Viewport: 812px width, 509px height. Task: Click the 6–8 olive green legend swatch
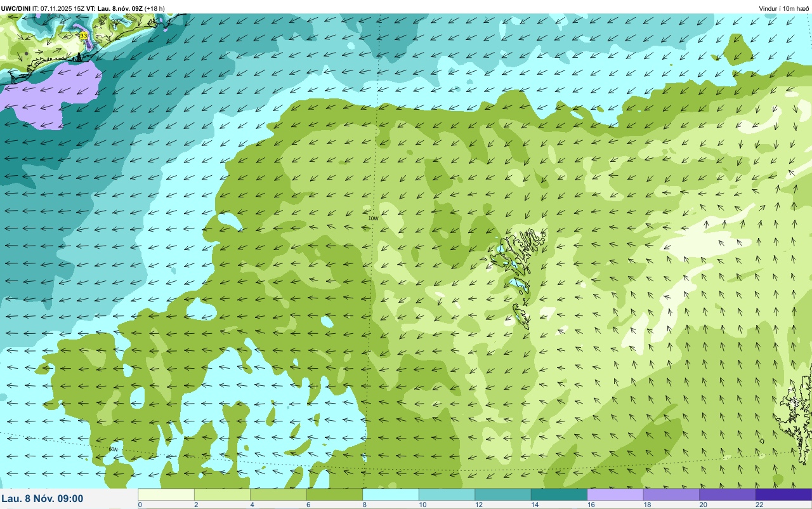pos(335,494)
